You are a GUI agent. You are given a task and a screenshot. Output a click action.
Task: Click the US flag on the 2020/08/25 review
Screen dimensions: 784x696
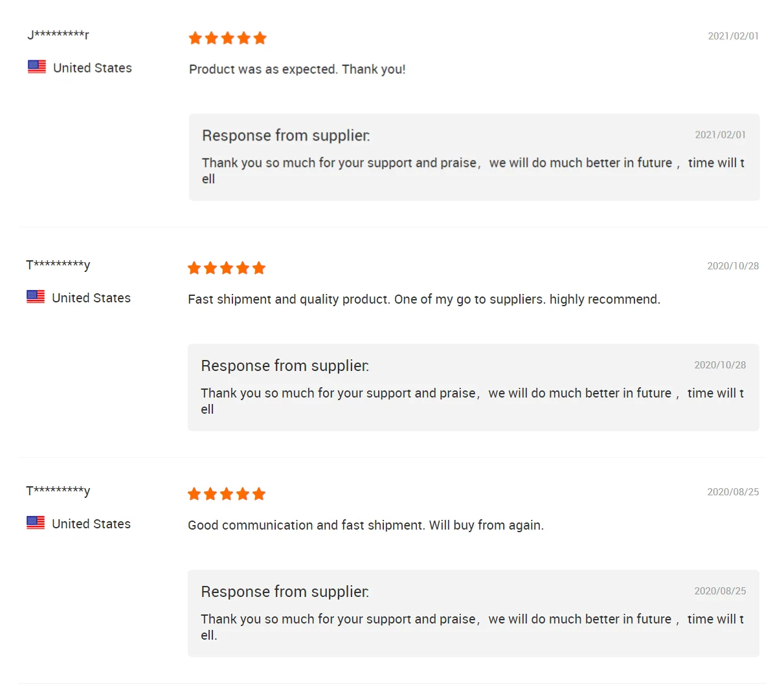[x=36, y=522]
